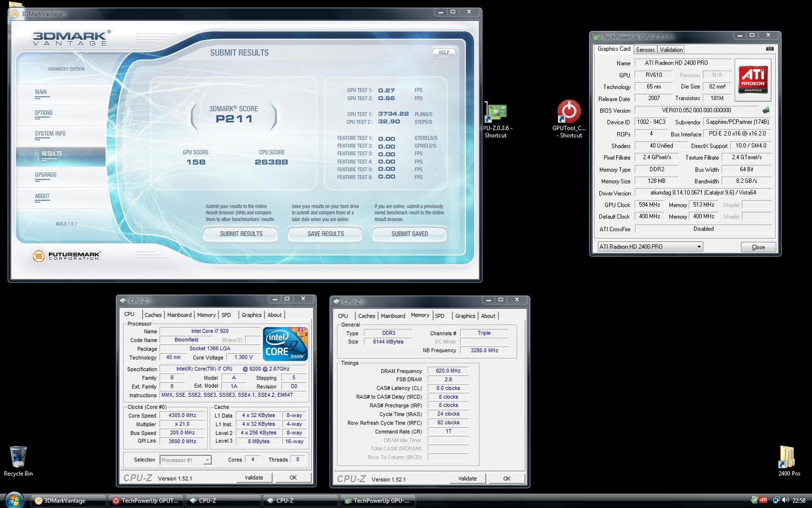Click Validate in the right CPU-Z window

point(467,479)
